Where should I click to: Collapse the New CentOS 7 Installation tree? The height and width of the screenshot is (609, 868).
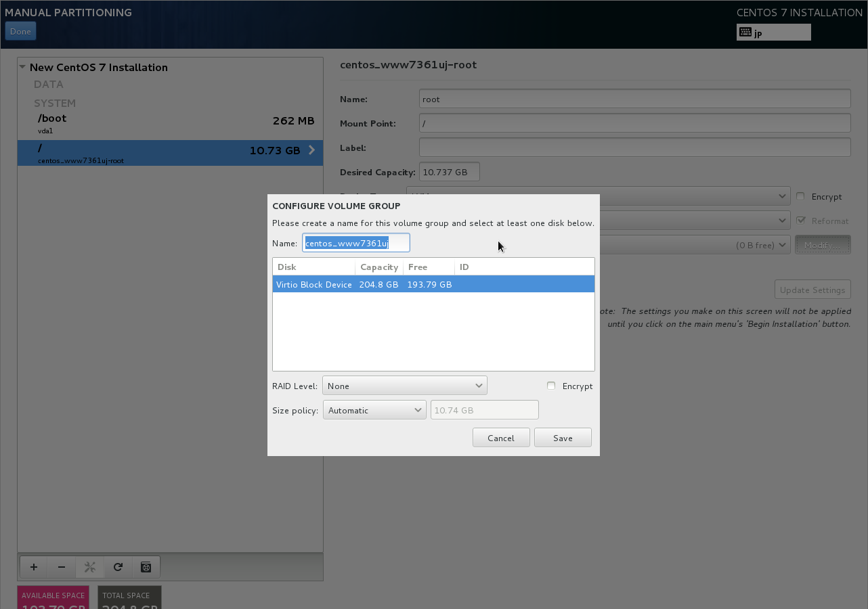pyautogui.click(x=22, y=67)
